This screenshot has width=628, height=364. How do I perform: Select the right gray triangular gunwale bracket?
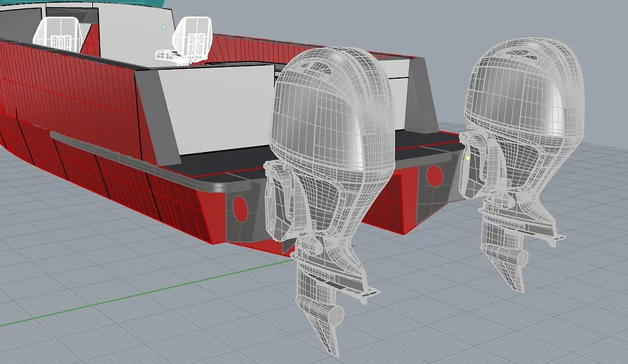419,98
